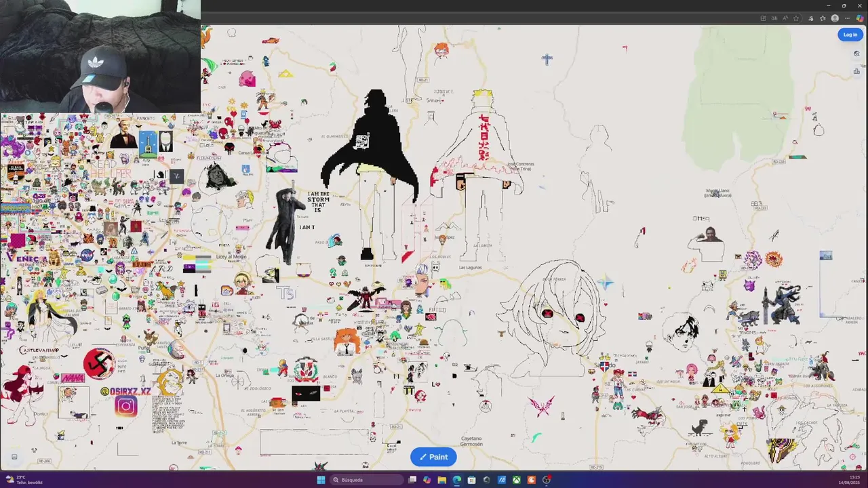Open the Xbox app on taskbar
868x488 pixels.
(x=517, y=480)
